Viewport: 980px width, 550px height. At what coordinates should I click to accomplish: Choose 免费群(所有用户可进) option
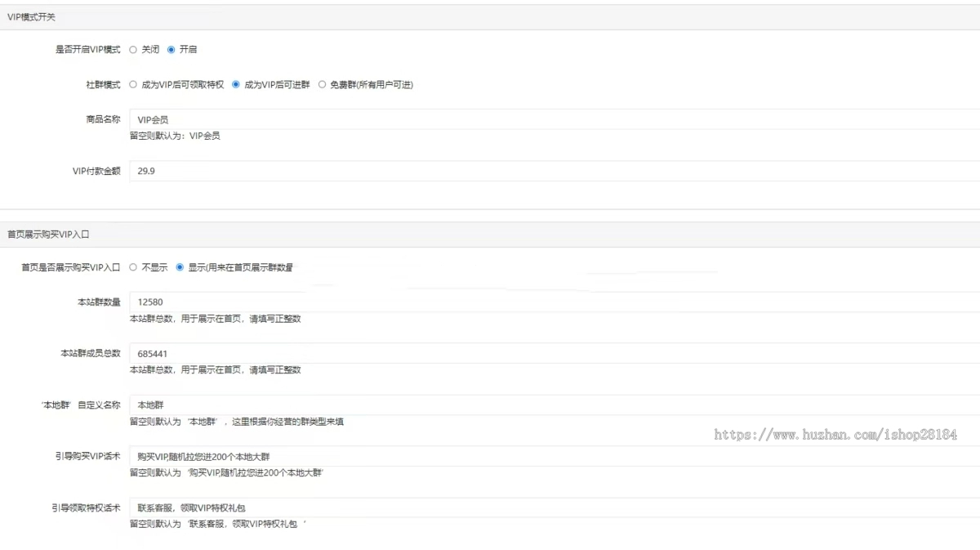point(322,84)
